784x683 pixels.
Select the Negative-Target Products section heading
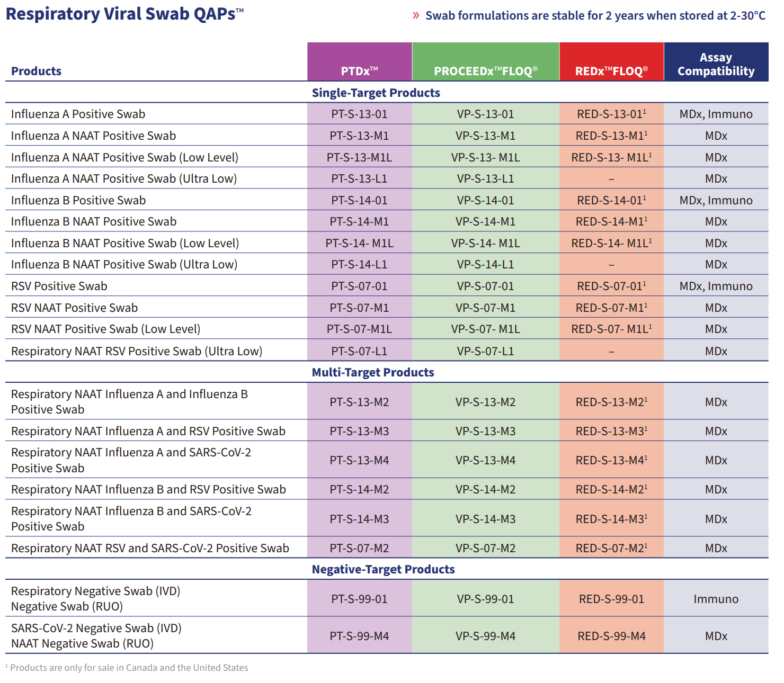click(384, 569)
